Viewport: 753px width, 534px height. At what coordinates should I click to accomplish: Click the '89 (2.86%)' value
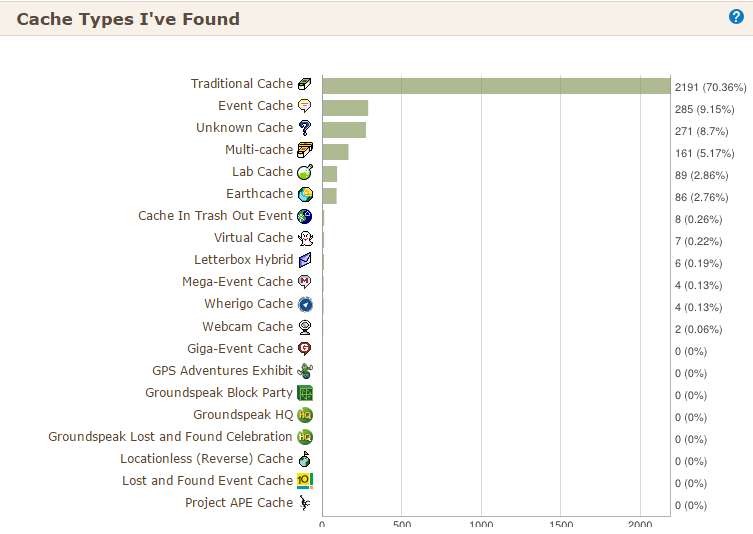[701, 175]
